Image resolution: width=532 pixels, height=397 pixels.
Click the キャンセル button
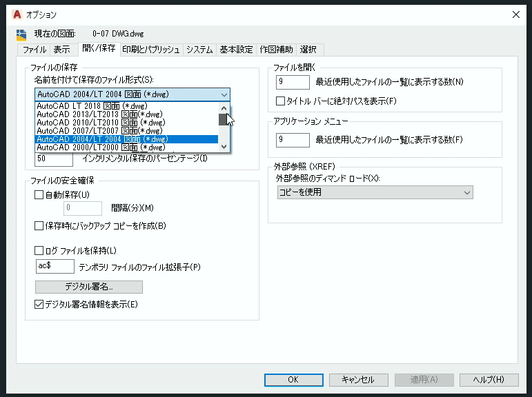pos(359,380)
